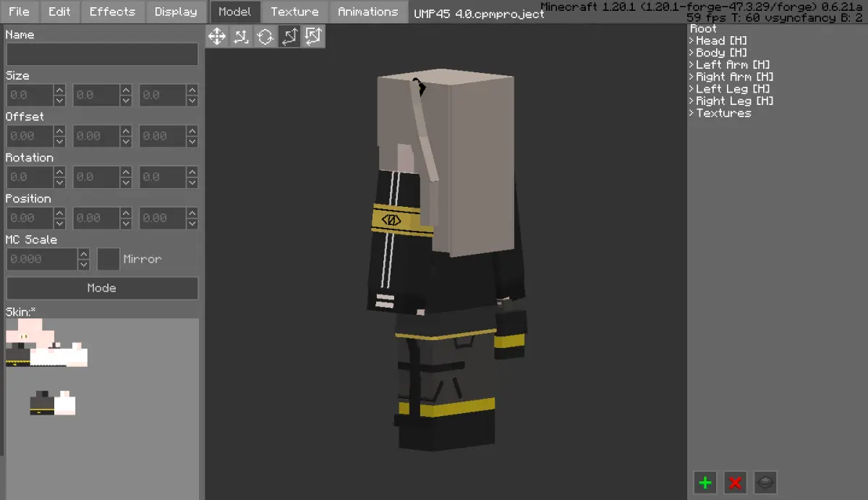Click the second Offset value field
868x500 pixels.
pos(96,136)
